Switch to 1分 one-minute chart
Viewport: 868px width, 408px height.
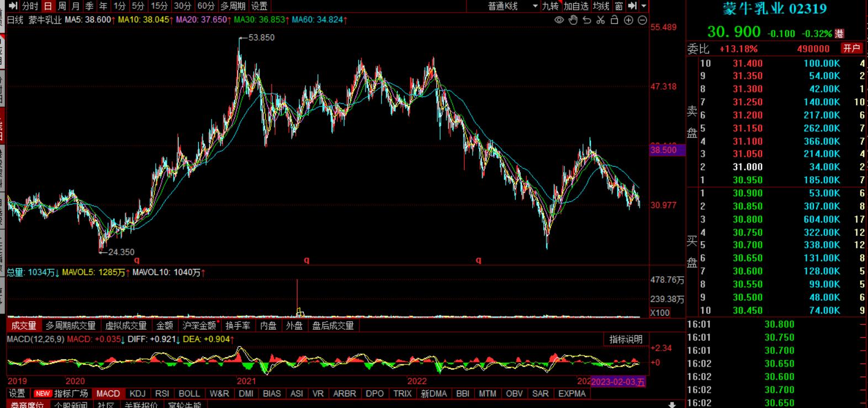tap(119, 6)
